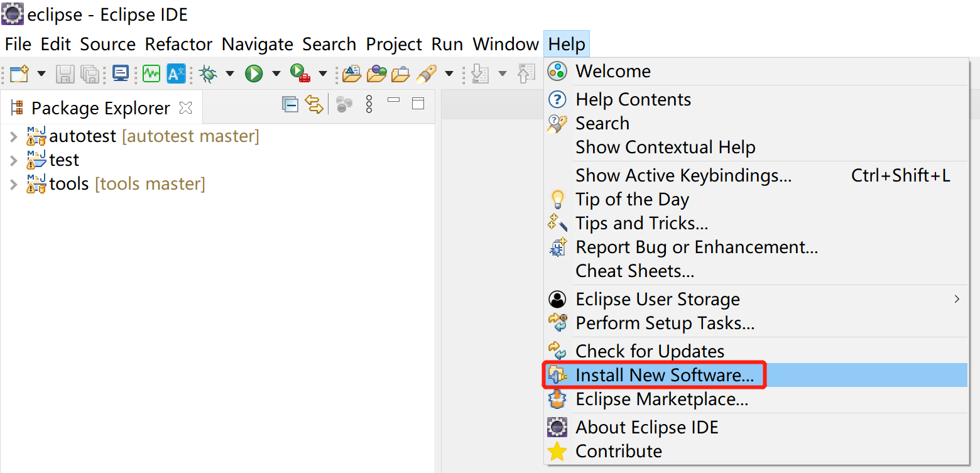Screen dimensions: 980x473
Task: Choose Search in the Help dropdown
Action: 756,123
